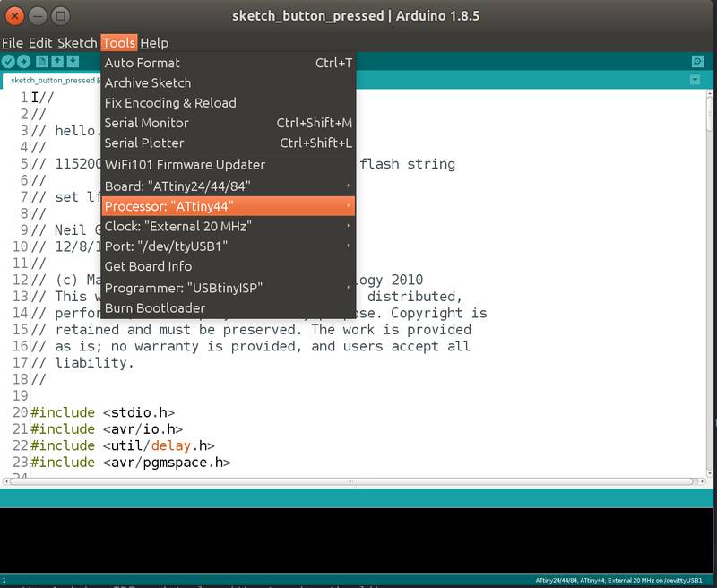Click the Upload arrow icon
This screenshot has width=717, height=588.
(x=23, y=62)
